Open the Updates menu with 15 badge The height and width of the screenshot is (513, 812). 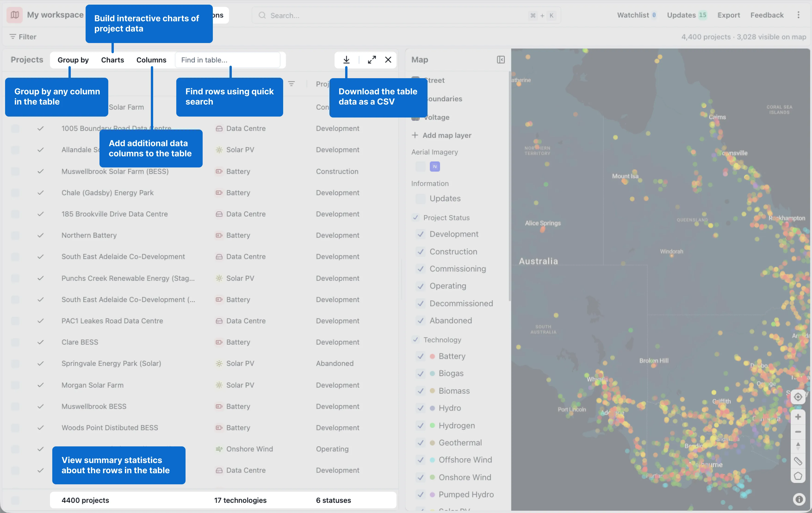tap(687, 15)
